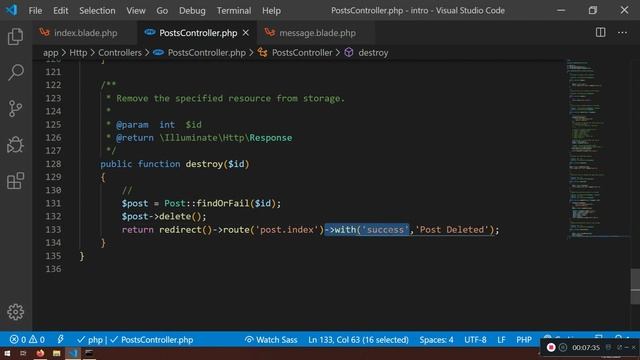Open the editor More Actions ellipsis
Viewport: 640px width, 360px height.
pos(622,32)
